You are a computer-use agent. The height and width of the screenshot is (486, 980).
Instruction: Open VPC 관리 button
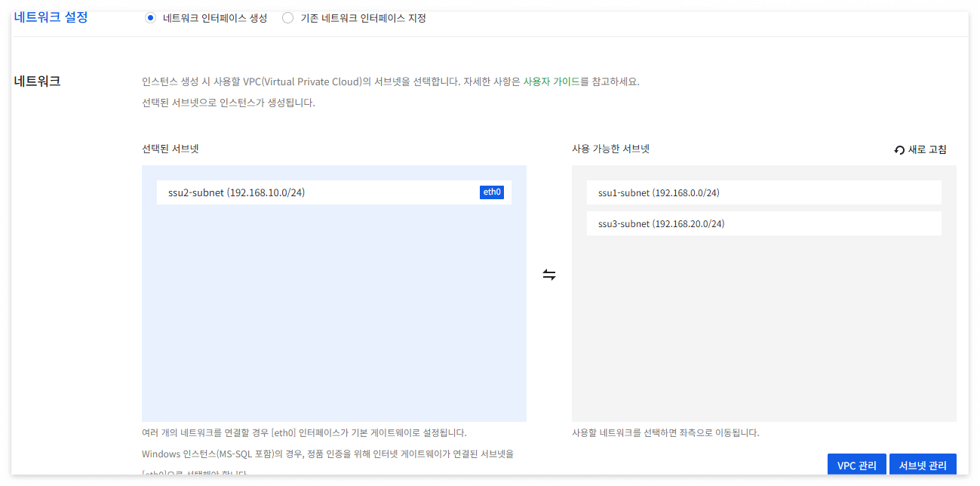[857, 465]
